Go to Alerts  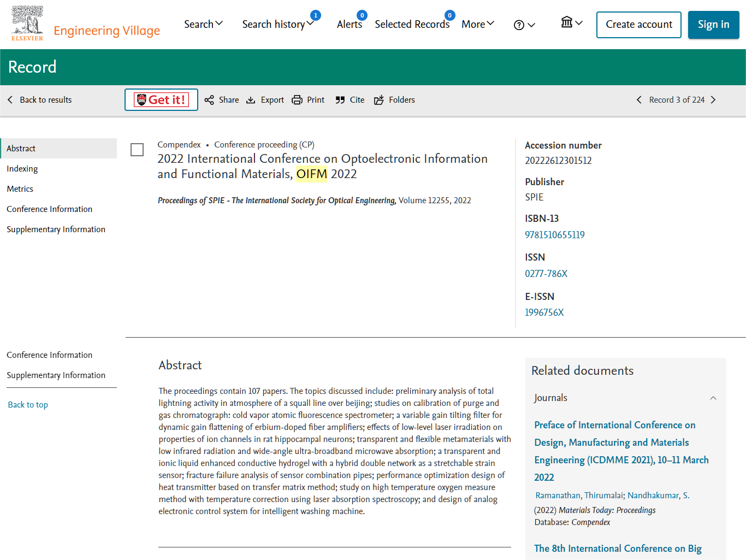350,24
